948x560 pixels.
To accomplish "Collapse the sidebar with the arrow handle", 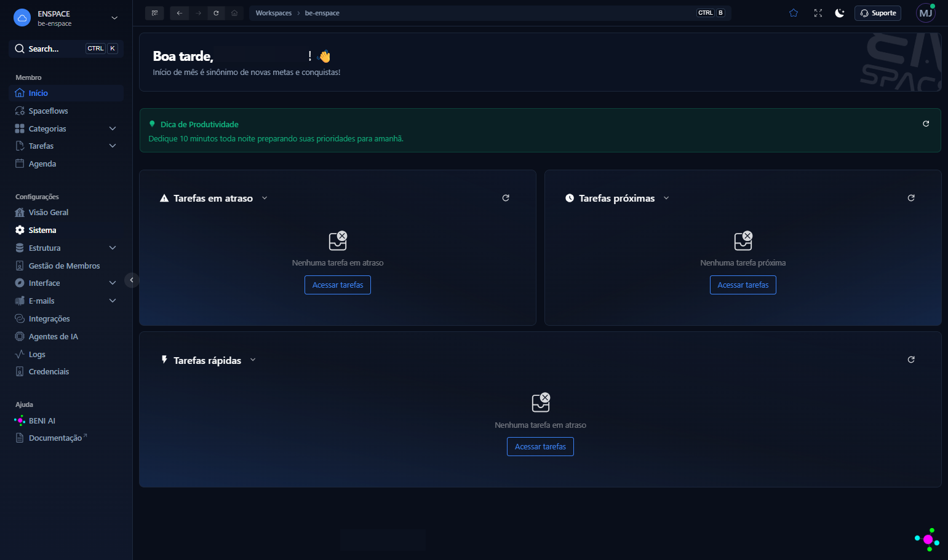I will pyautogui.click(x=132, y=280).
